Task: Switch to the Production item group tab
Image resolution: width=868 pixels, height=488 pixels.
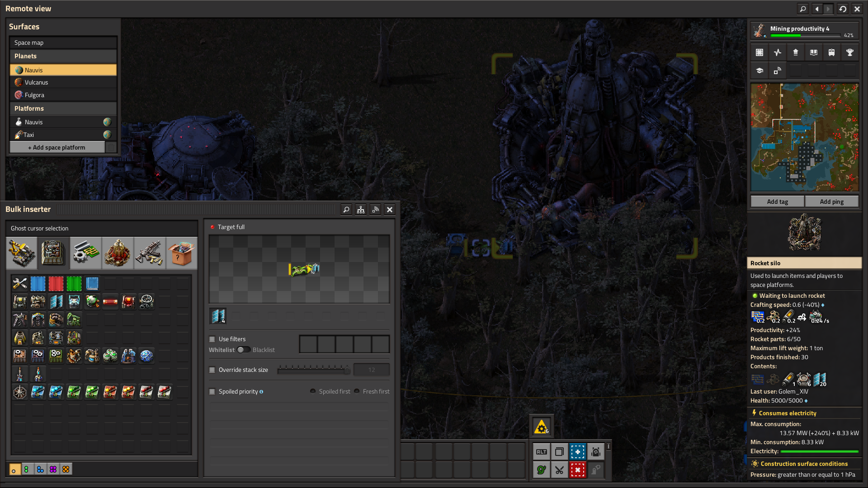Action: point(53,253)
